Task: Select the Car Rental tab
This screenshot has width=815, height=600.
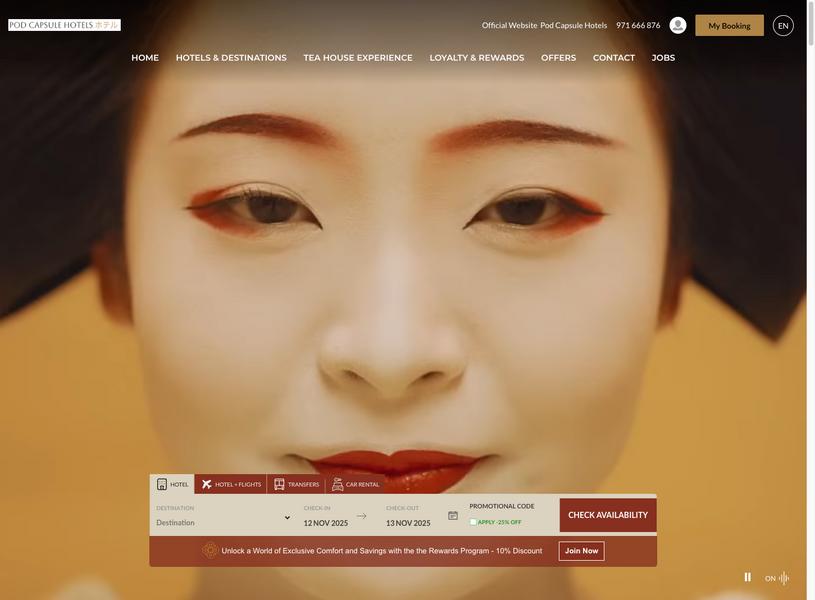Action: coord(356,484)
